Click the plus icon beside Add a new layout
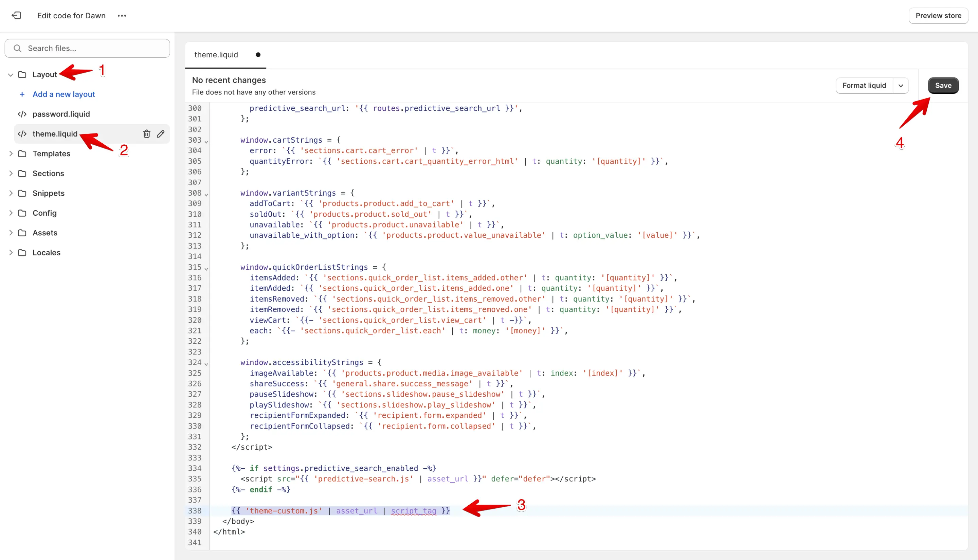 click(22, 94)
